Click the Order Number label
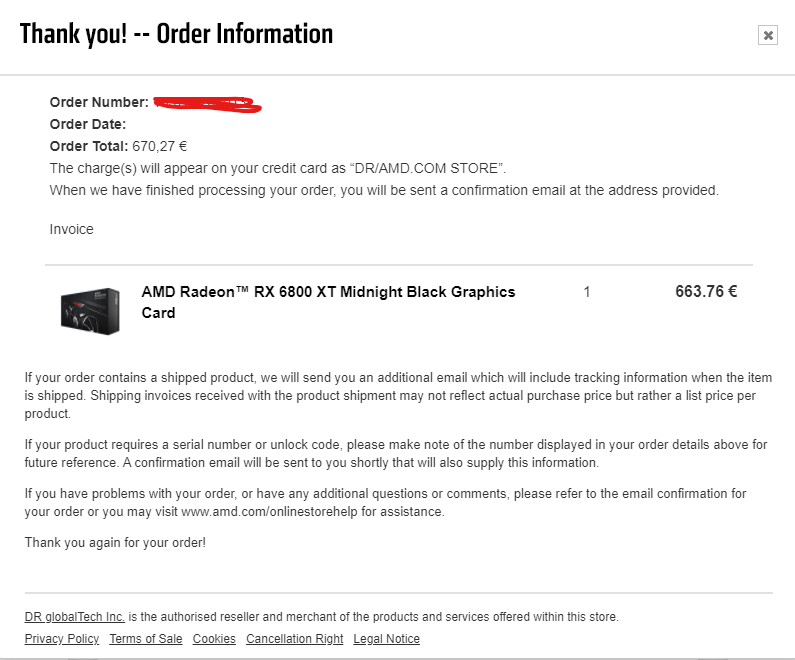The height and width of the screenshot is (660, 795). (99, 102)
